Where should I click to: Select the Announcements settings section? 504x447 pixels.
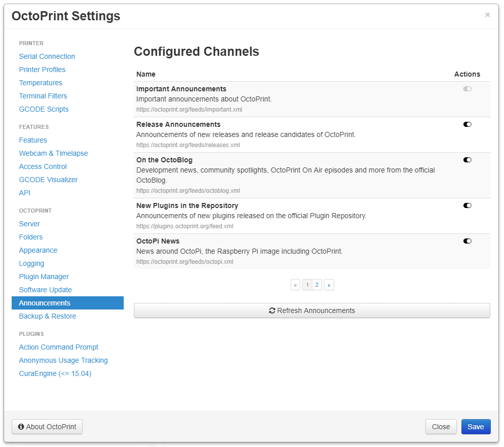[45, 303]
